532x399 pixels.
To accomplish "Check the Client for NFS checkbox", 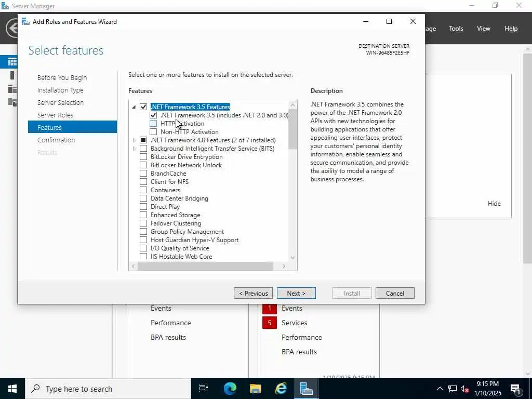I will pyautogui.click(x=143, y=181).
